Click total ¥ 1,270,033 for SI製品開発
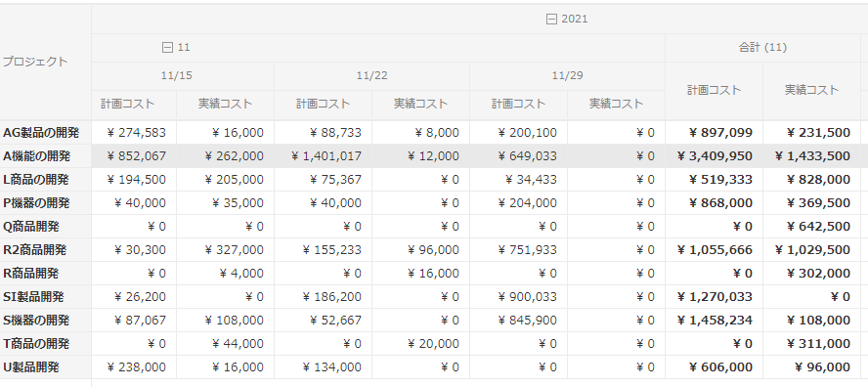This screenshot has width=868, height=387. [715, 297]
